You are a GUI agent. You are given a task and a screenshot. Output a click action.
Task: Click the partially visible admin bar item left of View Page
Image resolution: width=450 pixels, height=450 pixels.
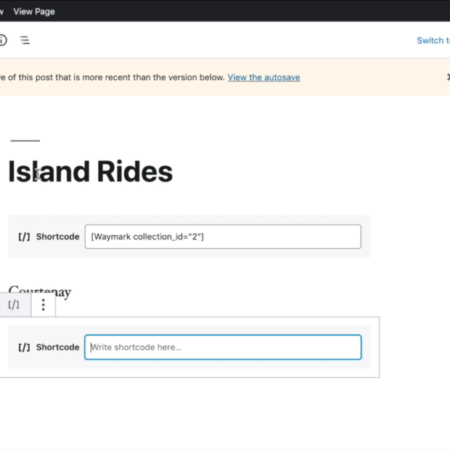tap(1, 12)
